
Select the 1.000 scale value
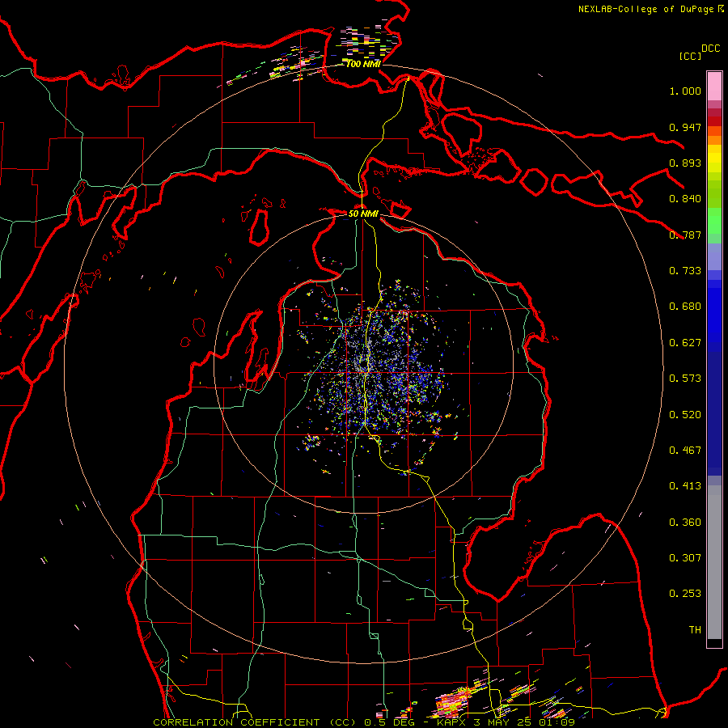(x=685, y=91)
